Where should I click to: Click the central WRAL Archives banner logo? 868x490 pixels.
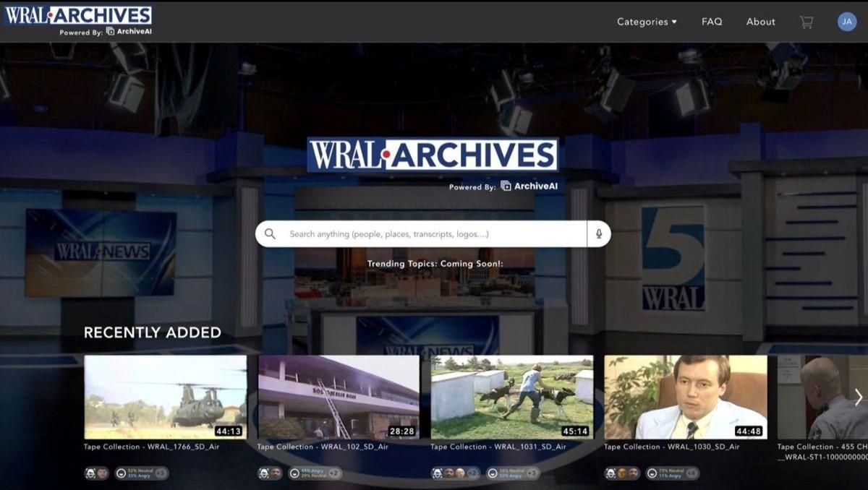[433, 155]
